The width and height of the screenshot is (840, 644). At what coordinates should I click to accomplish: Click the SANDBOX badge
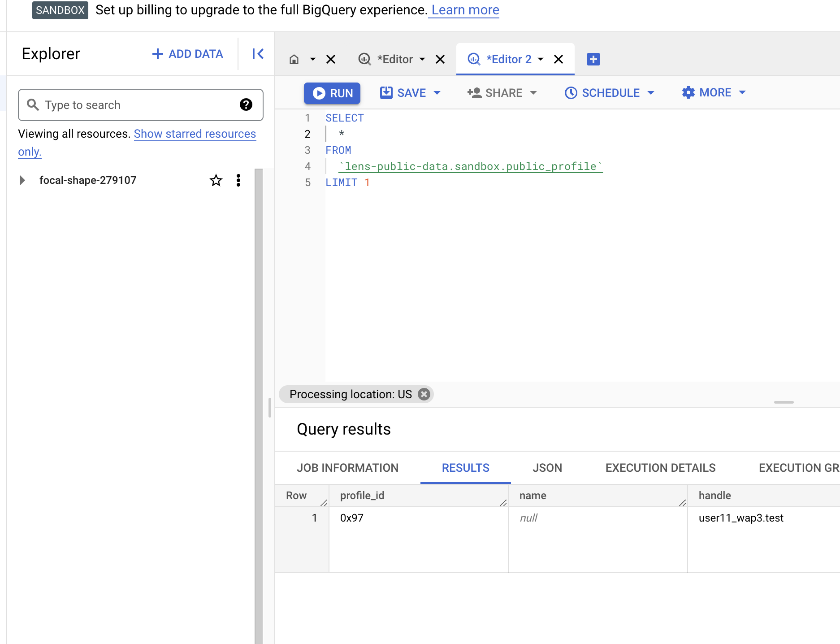point(60,10)
